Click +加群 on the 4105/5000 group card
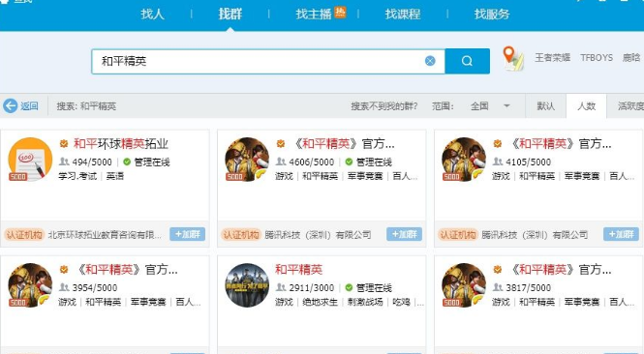644x354 pixels. (621, 234)
